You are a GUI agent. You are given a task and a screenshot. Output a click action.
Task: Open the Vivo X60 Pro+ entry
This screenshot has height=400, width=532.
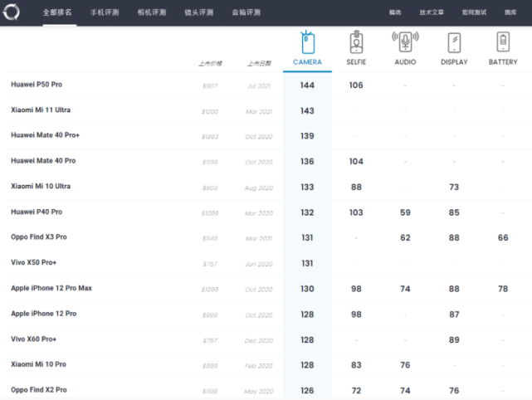[33, 339]
